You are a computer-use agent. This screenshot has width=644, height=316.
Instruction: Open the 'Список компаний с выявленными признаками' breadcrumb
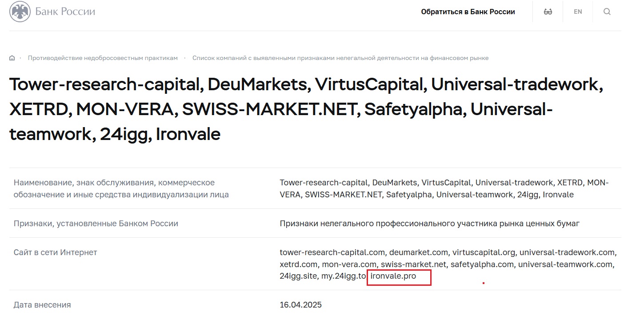340,58
